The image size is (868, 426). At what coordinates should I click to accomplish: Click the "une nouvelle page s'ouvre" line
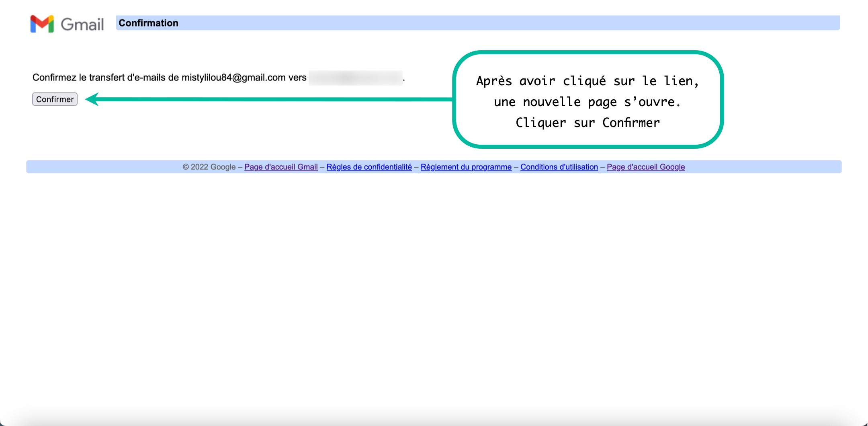[587, 102]
